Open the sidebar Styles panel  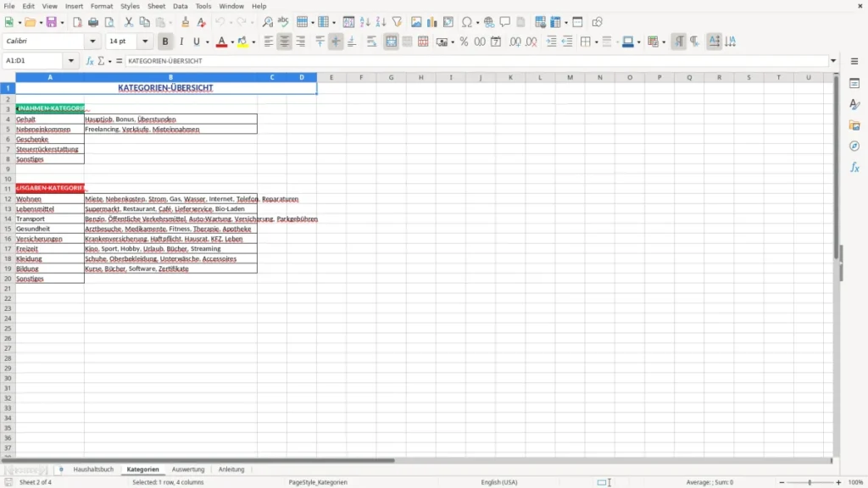854,104
